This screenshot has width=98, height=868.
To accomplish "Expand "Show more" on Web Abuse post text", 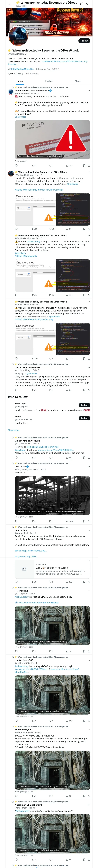I will (x=20, y=117).
